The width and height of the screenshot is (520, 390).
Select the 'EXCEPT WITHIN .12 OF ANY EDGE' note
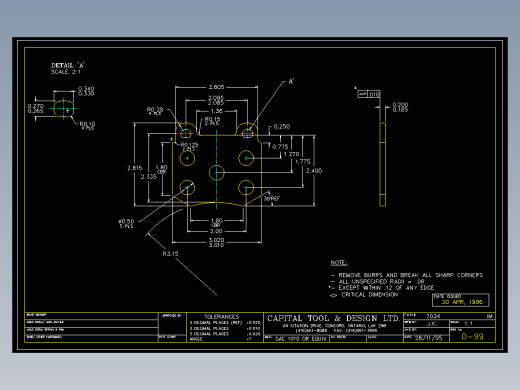tap(386, 288)
